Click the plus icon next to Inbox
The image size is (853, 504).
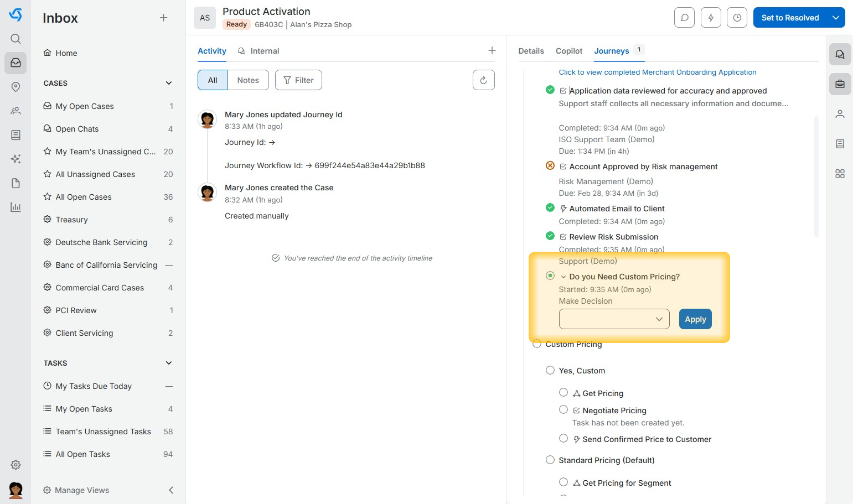(x=163, y=18)
